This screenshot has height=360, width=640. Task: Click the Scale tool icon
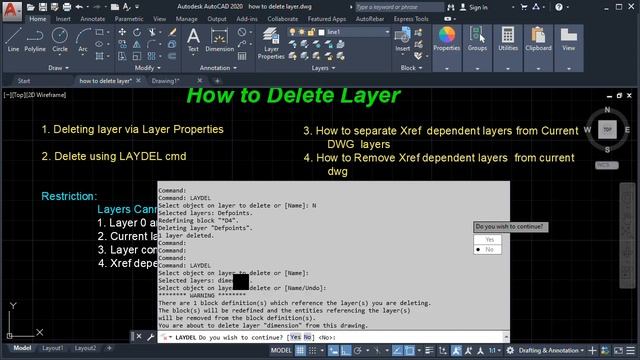(137, 56)
